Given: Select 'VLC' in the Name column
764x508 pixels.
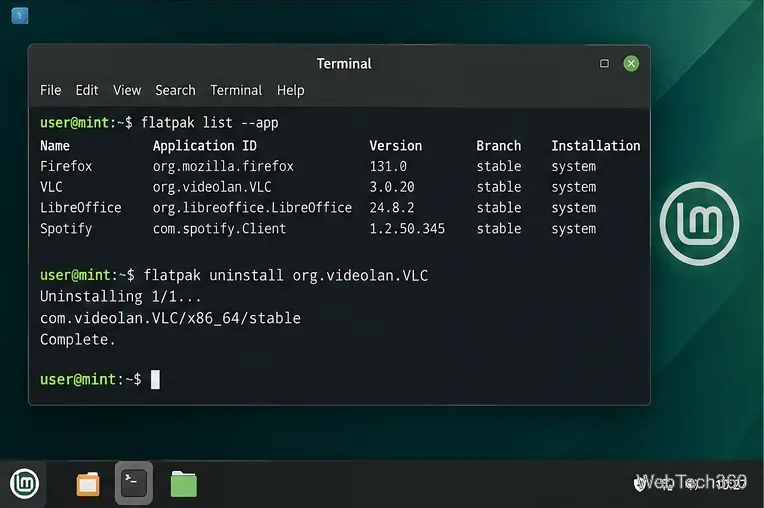Looking at the screenshot, I should [x=51, y=187].
